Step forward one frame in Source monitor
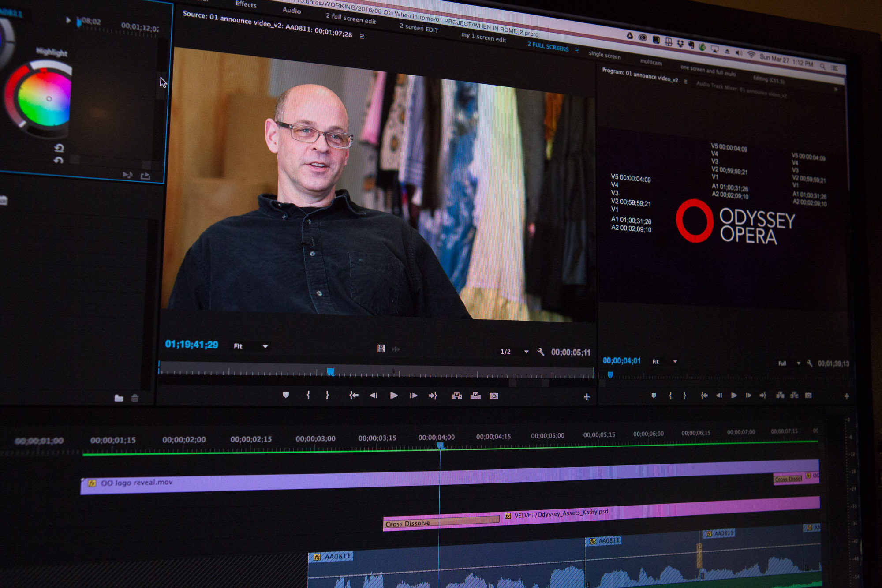This screenshot has width=882, height=588. pos(413,395)
